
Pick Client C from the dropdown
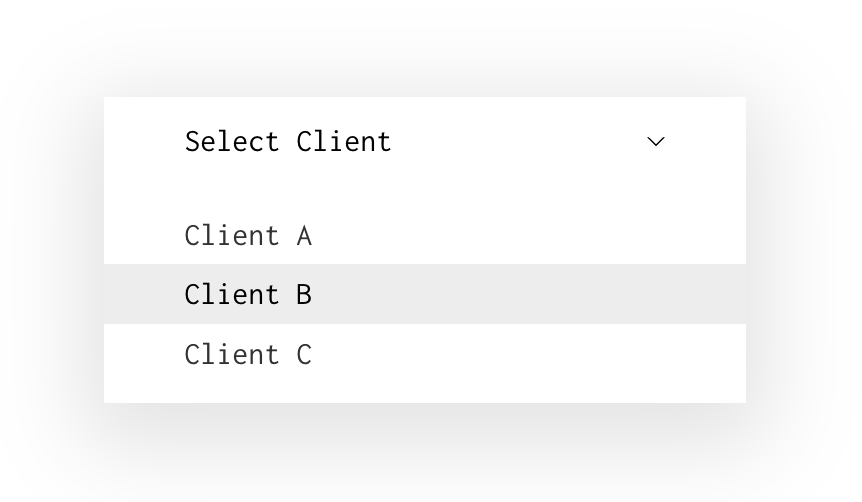(248, 355)
